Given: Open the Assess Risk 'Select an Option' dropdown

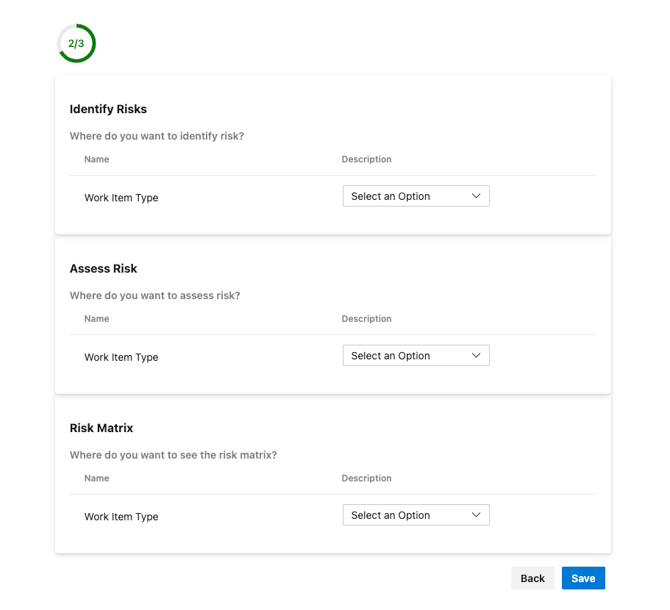Looking at the screenshot, I should (x=415, y=356).
